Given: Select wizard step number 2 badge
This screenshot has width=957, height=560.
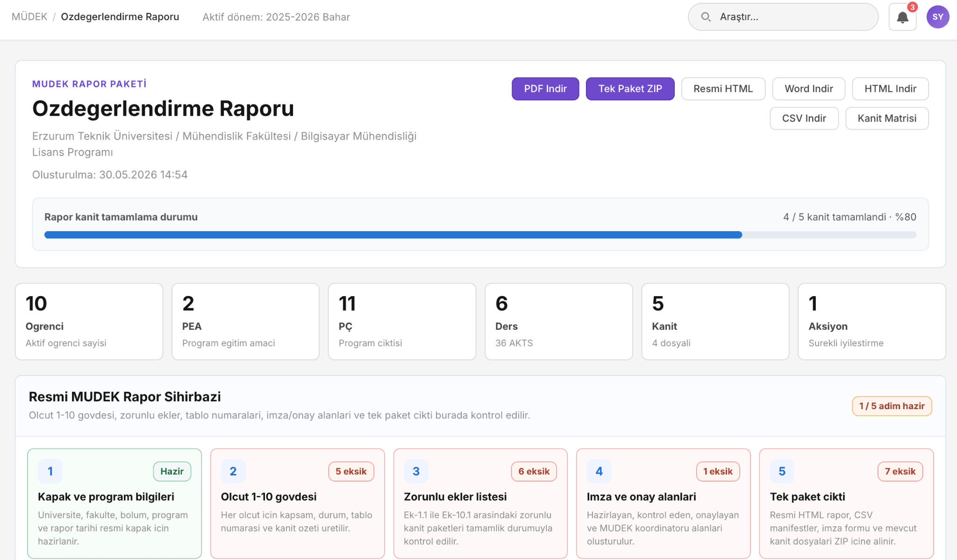Looking at the screenshot, I should coord(233,471).
